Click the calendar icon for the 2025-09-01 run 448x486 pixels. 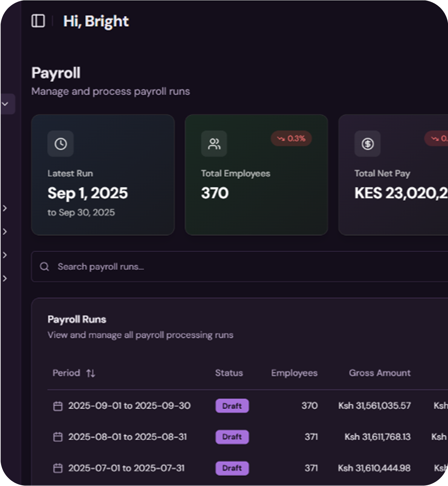(x=58, y=406)
